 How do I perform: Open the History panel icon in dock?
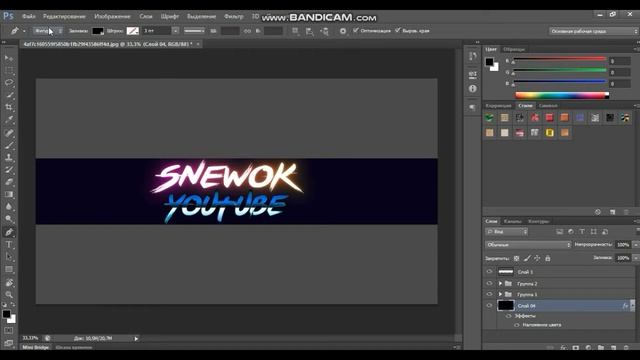coord(473,56)
